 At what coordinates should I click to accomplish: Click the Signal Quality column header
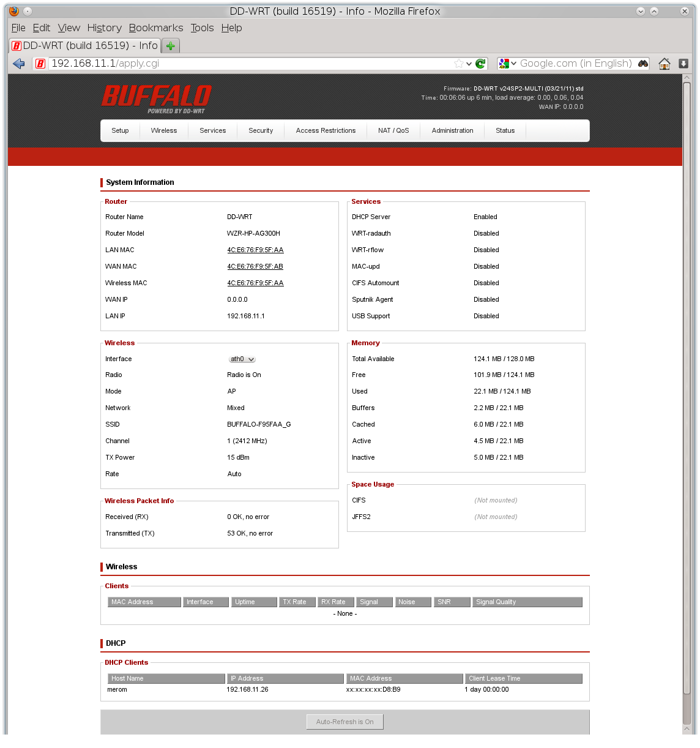(x=527, y=602)
